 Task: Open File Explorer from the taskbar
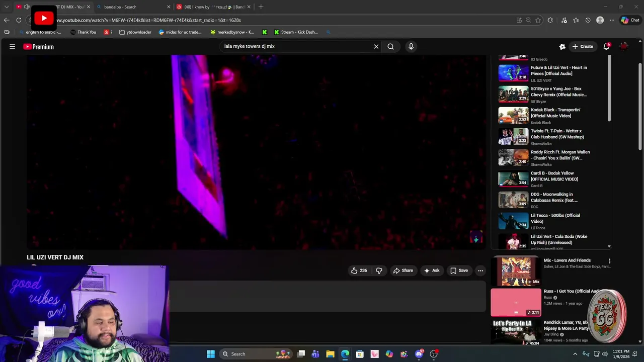[x=330, y=354]
